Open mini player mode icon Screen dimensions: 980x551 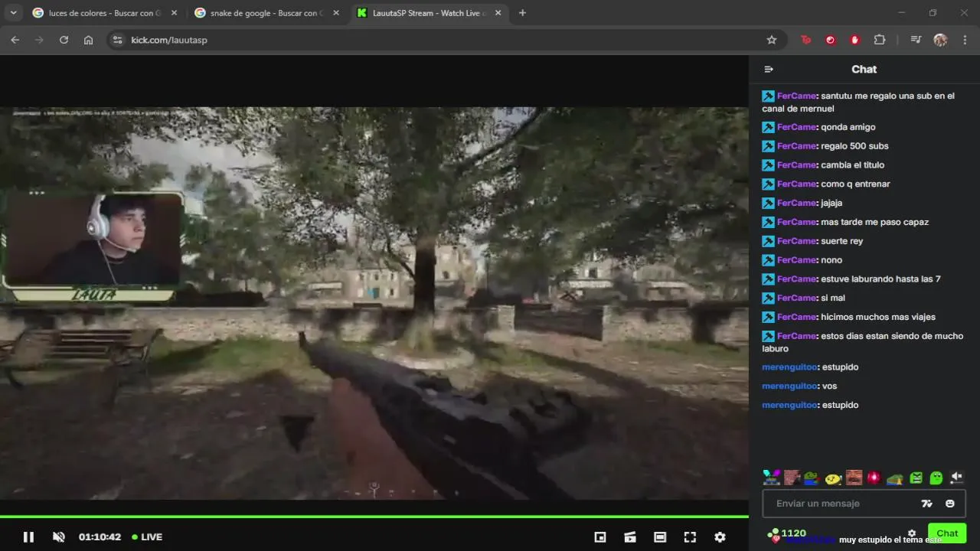point(600,537)
